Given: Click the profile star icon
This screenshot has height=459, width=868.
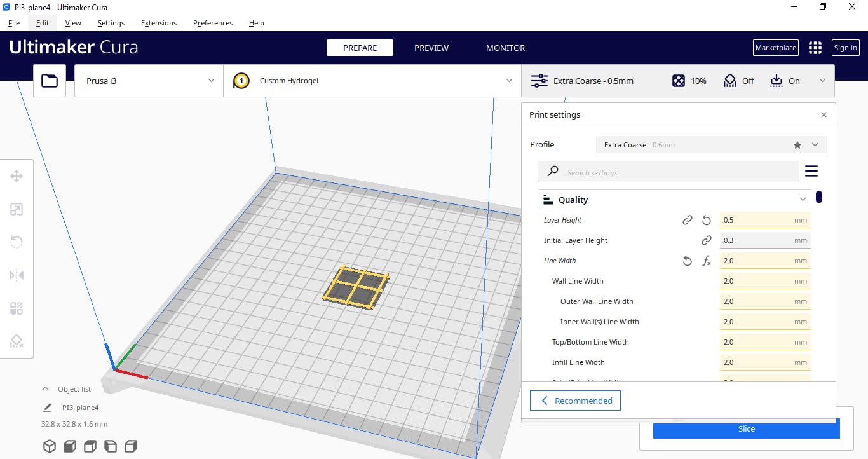Looking at the screenshot, I should coord(797,145).
